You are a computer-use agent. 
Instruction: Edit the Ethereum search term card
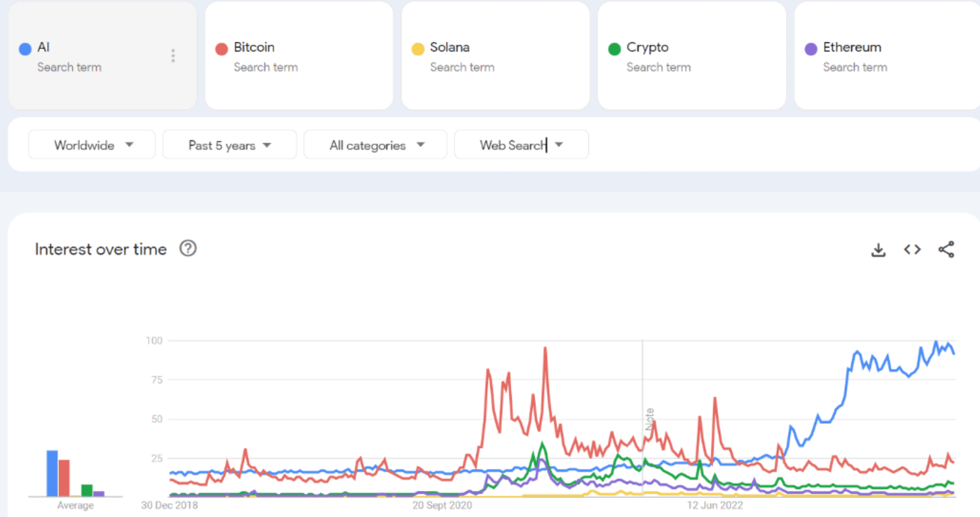tap(887, 55)
